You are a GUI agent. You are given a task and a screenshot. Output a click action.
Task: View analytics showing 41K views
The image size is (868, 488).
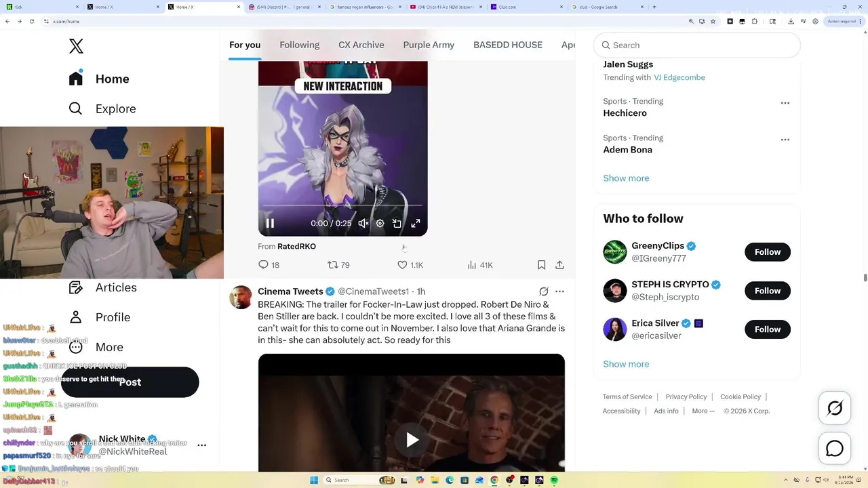point(480,265)
